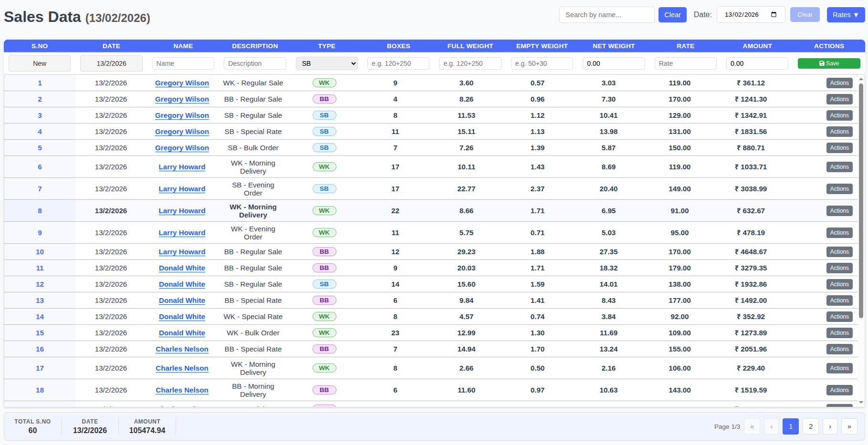Click description SB - Bulk Order in row 5
The height and width of the screenshot is (445, 868).
[253, 148]
